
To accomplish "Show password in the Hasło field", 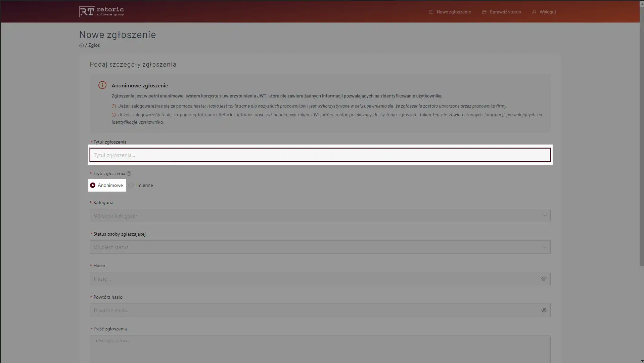I will 544,279.
